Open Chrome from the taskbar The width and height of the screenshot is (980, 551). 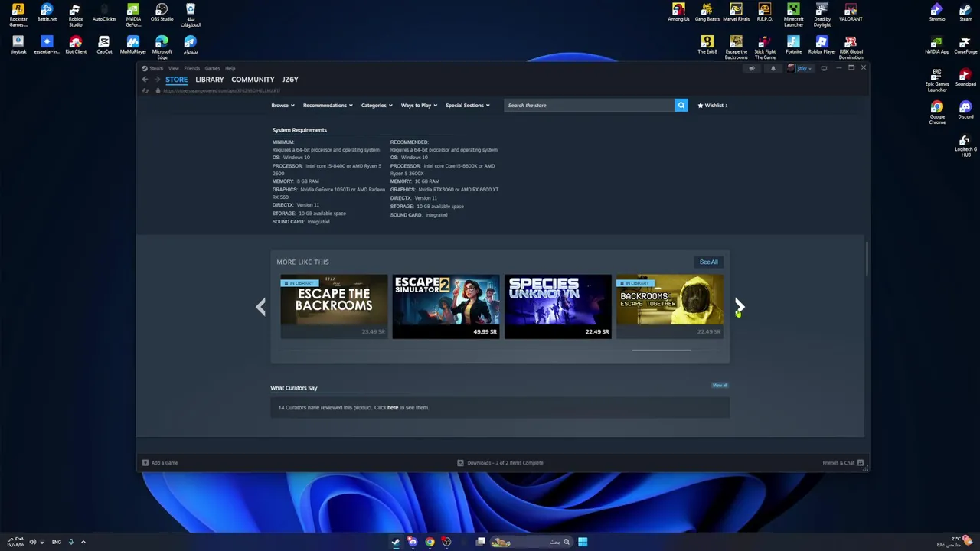coord(430,542)
